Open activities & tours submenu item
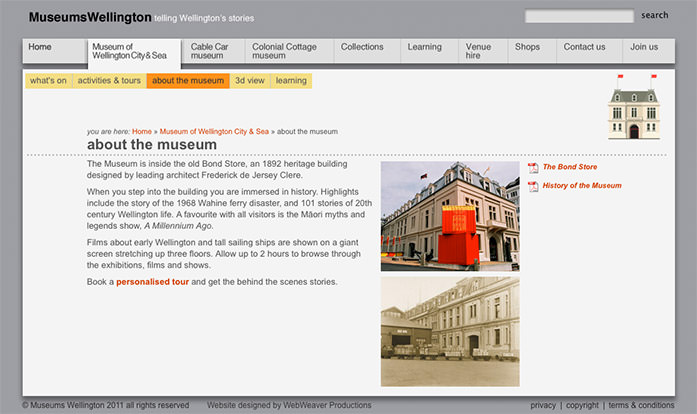This screenshot has height=414, width=697. (x=109, y=80)
